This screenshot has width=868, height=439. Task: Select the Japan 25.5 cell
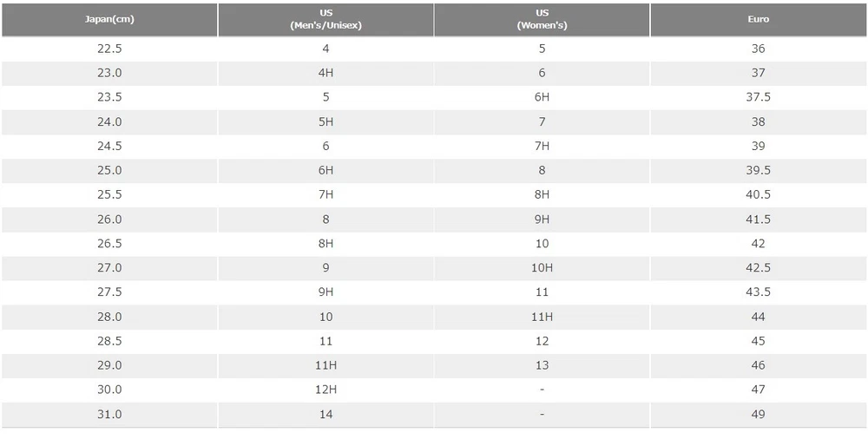pos(109,194)
